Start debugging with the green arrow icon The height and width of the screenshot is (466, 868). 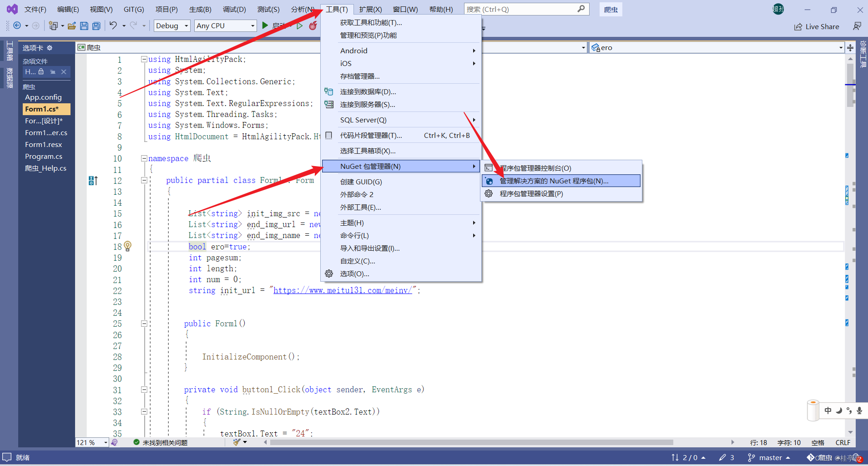(x=265, y=25)
